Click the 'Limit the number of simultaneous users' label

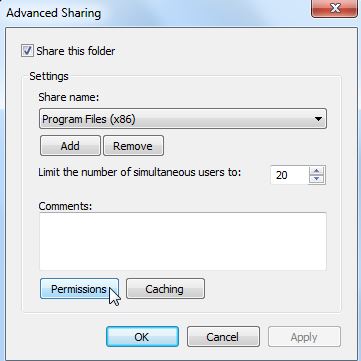(x=140, y=172)
